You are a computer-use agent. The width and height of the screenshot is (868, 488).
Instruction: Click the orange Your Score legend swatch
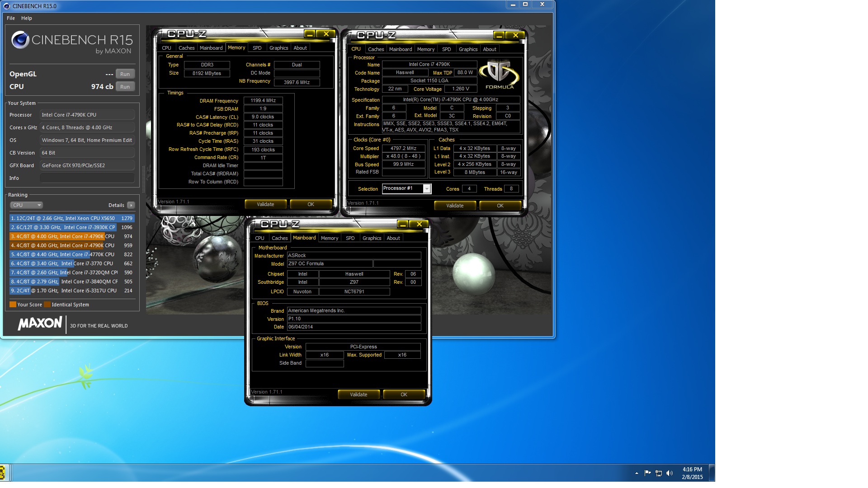(x=13, y=305)
